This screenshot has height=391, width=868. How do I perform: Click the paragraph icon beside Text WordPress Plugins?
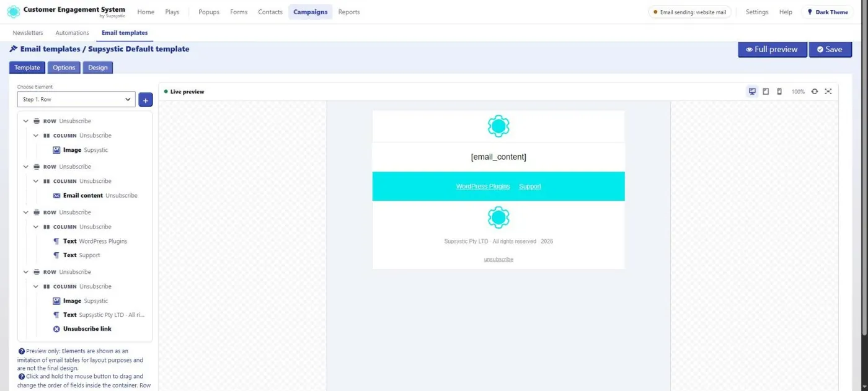56,242
